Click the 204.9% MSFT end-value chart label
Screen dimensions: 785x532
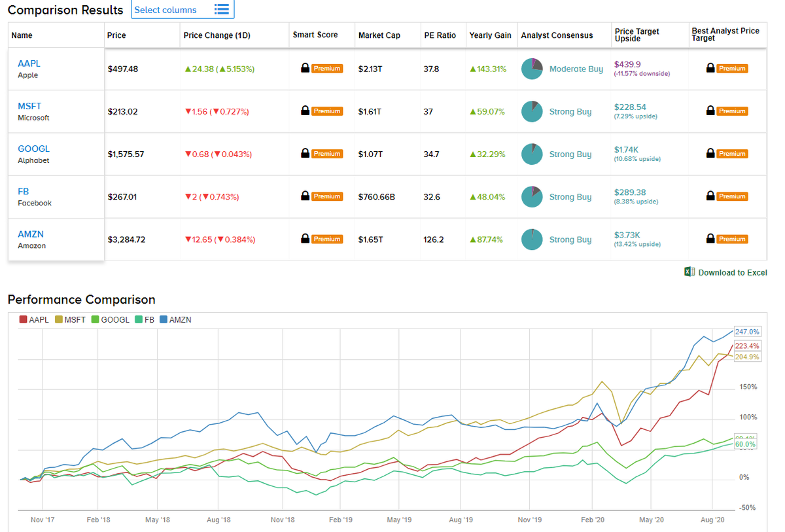[747, 357]
